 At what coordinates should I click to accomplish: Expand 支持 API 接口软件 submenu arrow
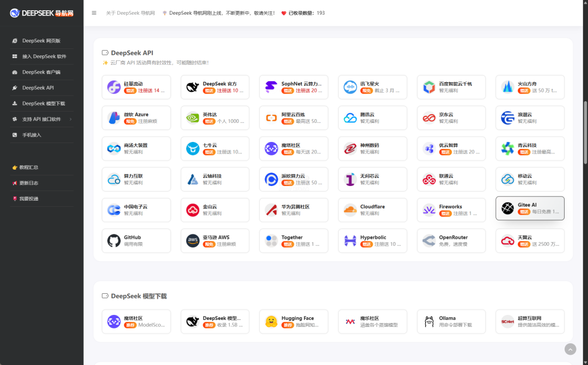tap(70, 119)
